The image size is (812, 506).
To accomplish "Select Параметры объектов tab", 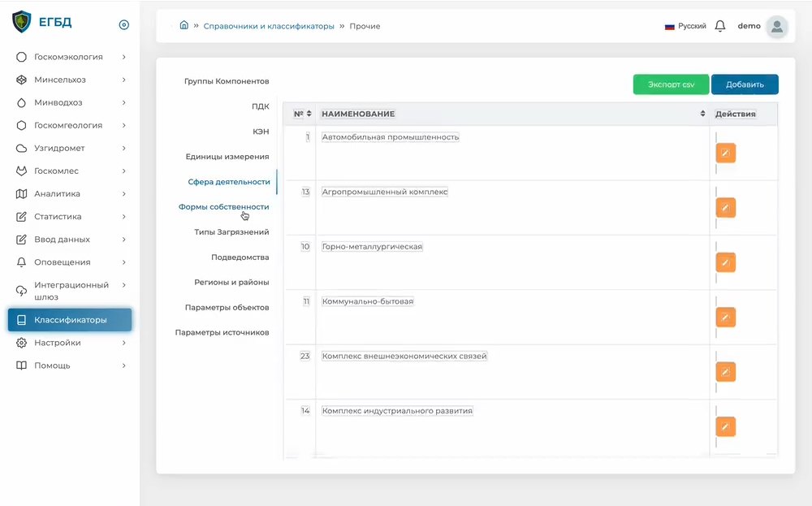I will tap(227, 307).
